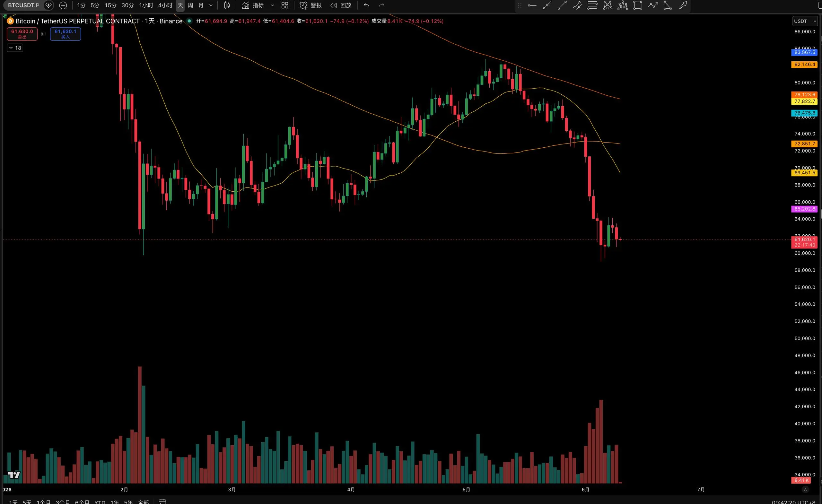This screenshot has width=822, height=504.
Task: Open the USDT currency dropdown
Action: tap(805, 21)
